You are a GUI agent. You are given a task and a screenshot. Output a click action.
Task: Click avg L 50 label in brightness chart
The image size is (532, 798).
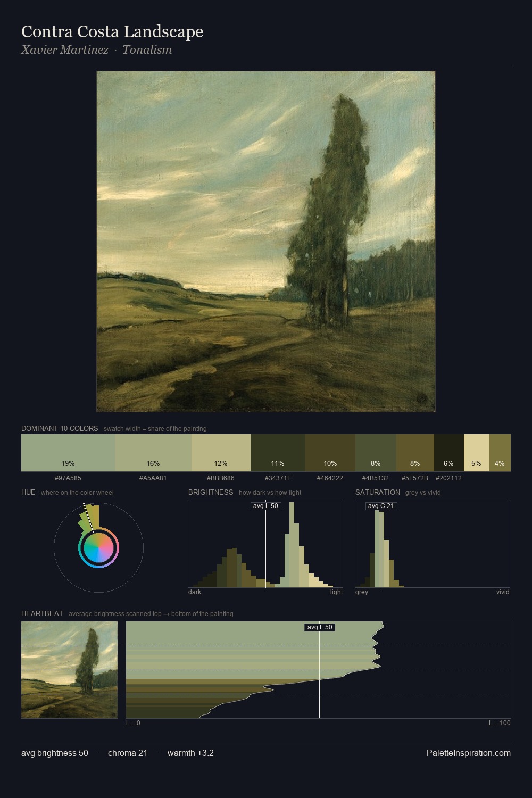[265, 506]
